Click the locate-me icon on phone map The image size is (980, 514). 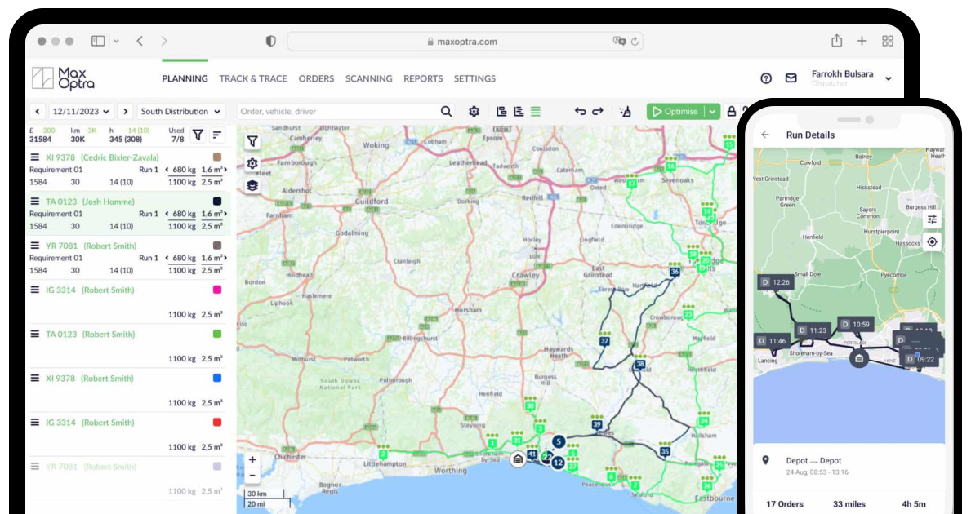coord(932,242)
